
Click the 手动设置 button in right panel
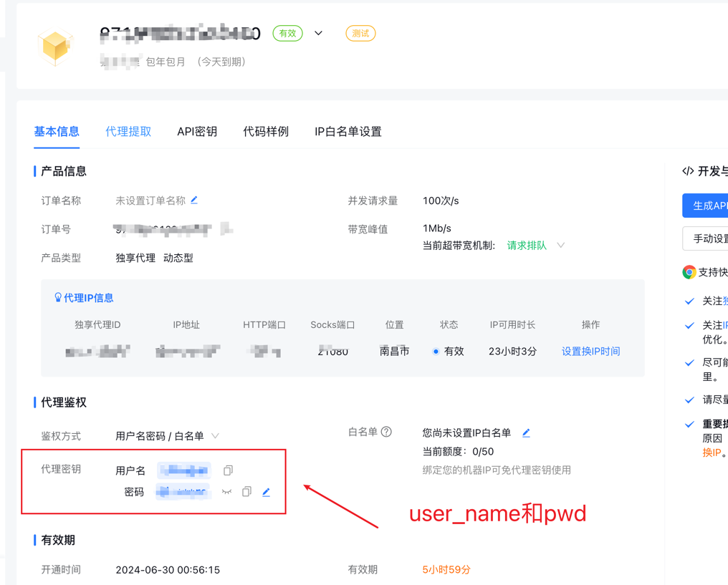(707, 238)
